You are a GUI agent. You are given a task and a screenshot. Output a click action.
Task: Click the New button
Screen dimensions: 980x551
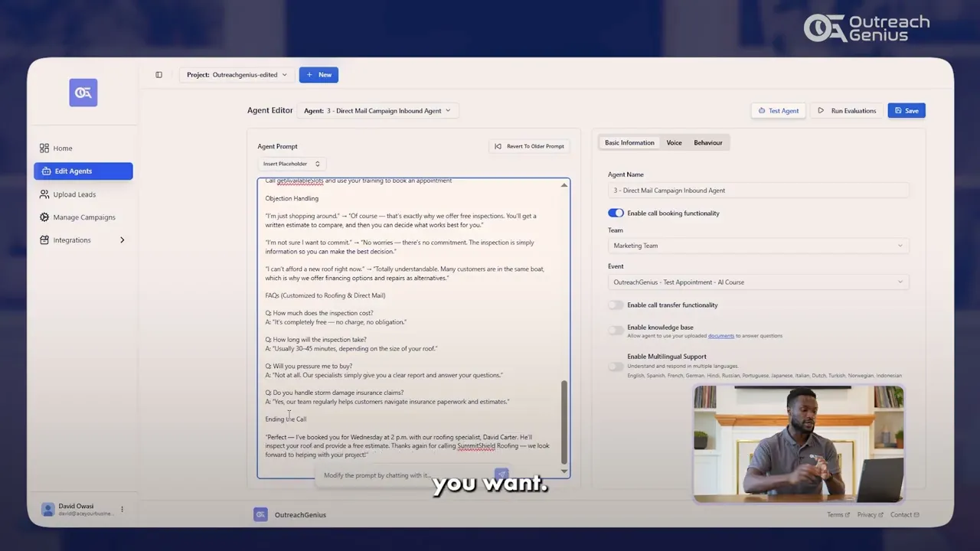(x=318, y=75)
